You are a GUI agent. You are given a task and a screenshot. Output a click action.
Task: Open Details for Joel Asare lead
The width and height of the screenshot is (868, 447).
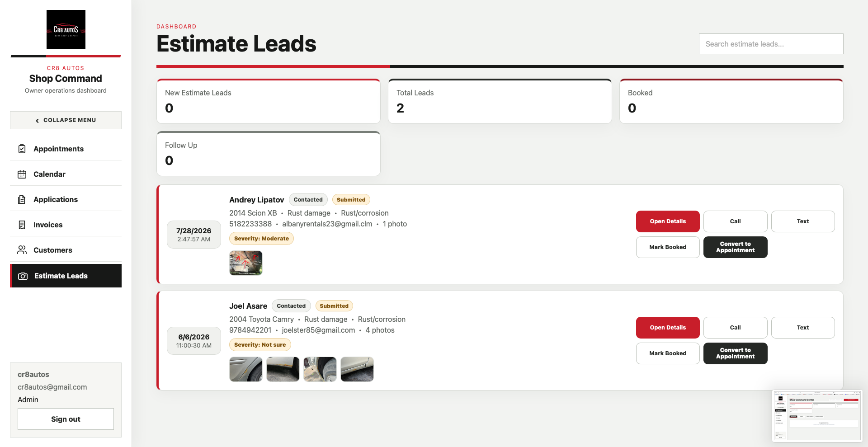click(x=668, y=328)
